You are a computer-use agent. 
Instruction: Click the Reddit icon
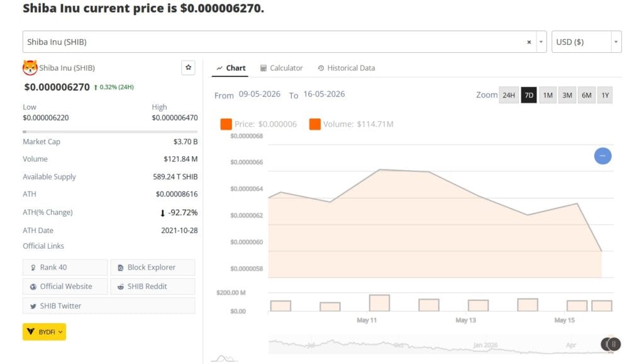coord(120,287)
